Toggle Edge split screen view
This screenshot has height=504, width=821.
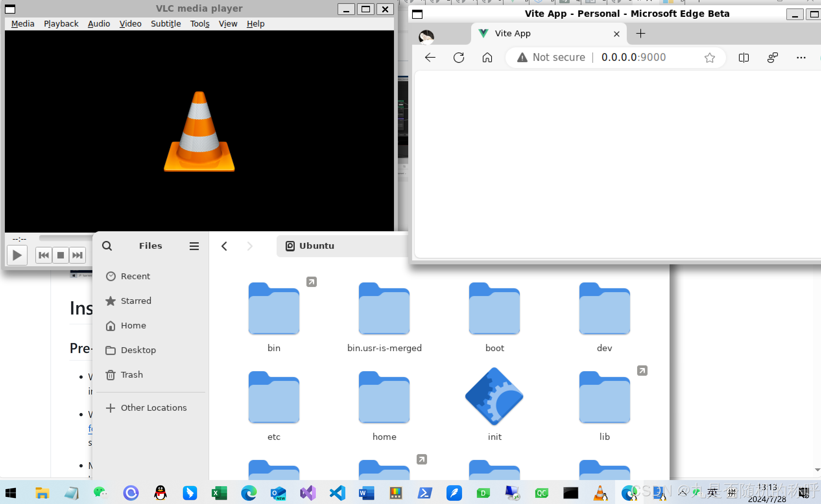click(744, 57)
